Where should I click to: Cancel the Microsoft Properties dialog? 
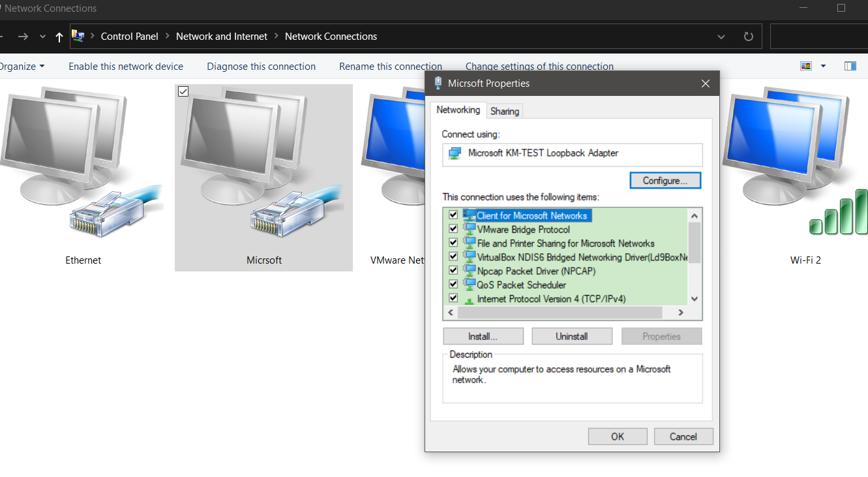pos(683,437)
